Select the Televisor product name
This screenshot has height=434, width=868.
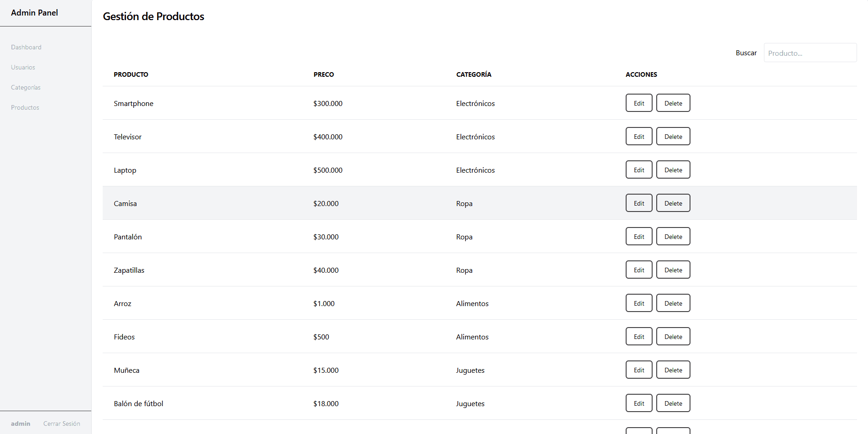[128, 137]
